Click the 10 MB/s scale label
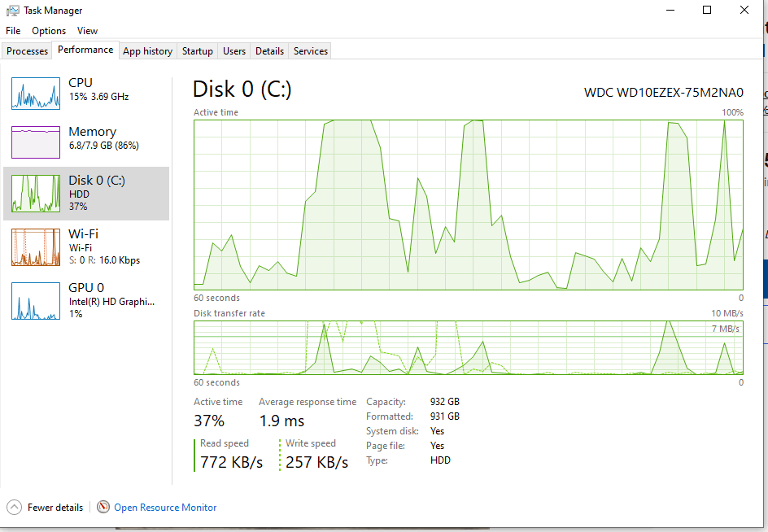 click(x=727, y=313)
